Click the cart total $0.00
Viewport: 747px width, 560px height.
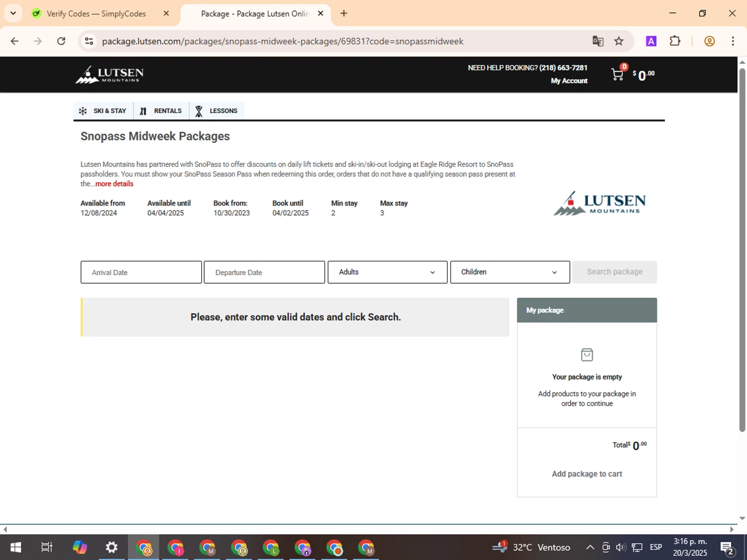point(643,75)
